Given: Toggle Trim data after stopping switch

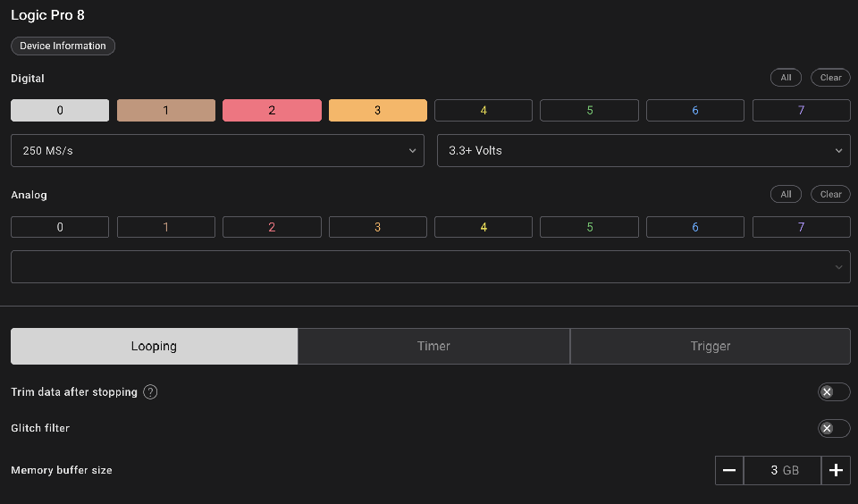Looking at the screenshot, I should (834, 391).
